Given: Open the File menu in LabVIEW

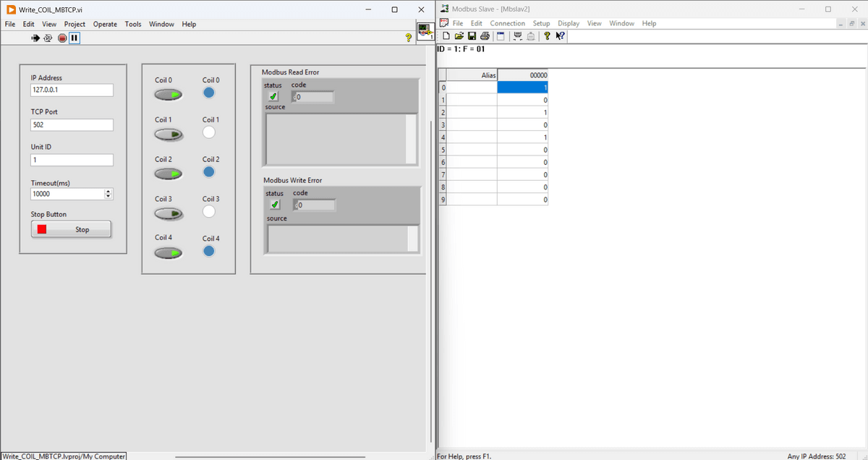Looking at the screenshot, I should pyautogui.click(x=10, y=24).
